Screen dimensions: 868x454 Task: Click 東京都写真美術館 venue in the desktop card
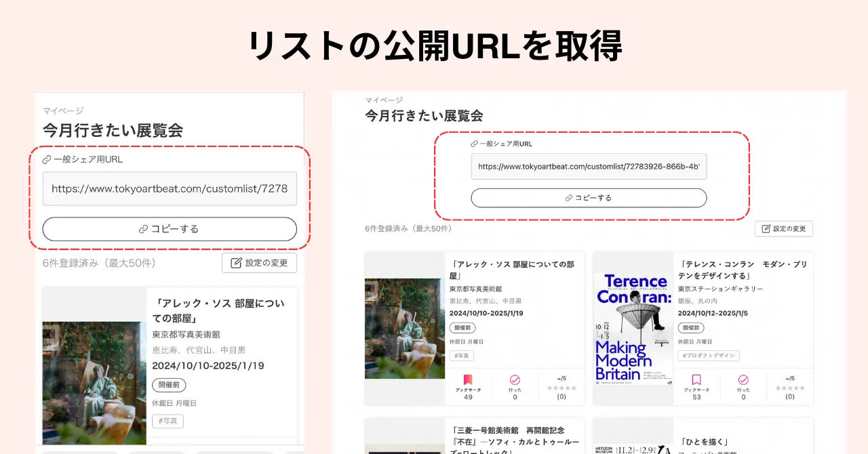475,289
